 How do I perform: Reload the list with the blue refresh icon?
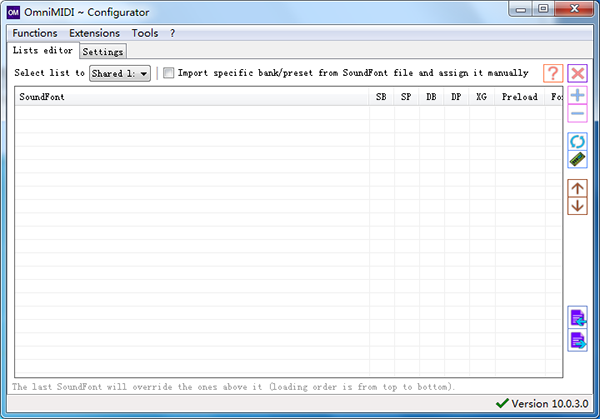click(x=578, y=141)
